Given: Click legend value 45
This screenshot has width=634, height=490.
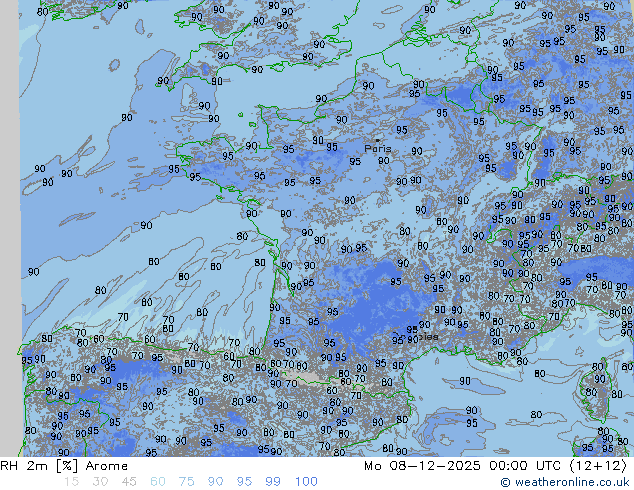Looking at the screenshot, I should point(129,482).
